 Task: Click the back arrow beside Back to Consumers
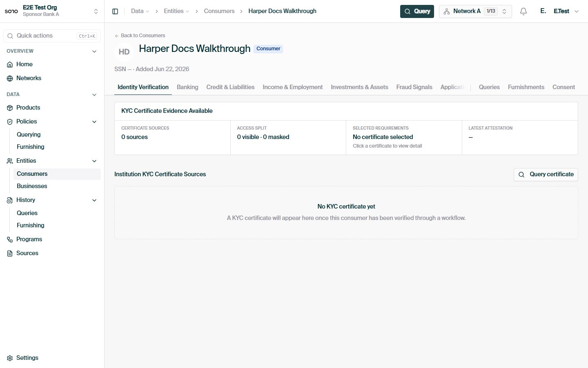[117, 36]
